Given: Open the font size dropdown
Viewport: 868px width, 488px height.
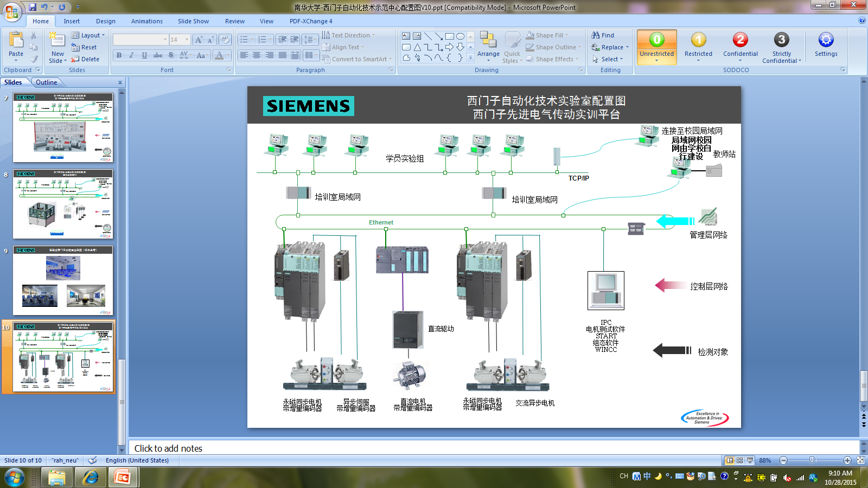Looking at the screenshot, I should click(187, 40).
